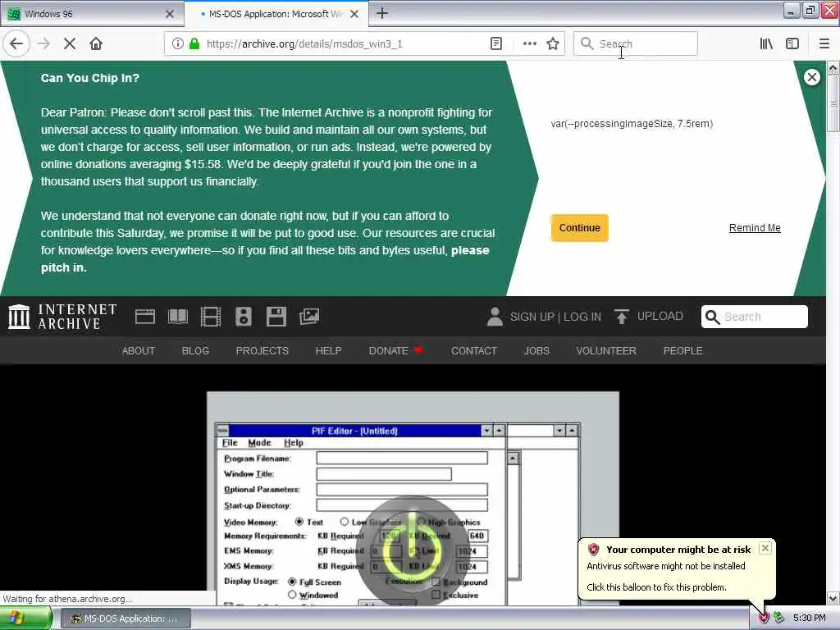The height and width of the screenshot is (630, 840).
Task: Click the page scrollbar up arrow
Action: click(x=833, y=68)
